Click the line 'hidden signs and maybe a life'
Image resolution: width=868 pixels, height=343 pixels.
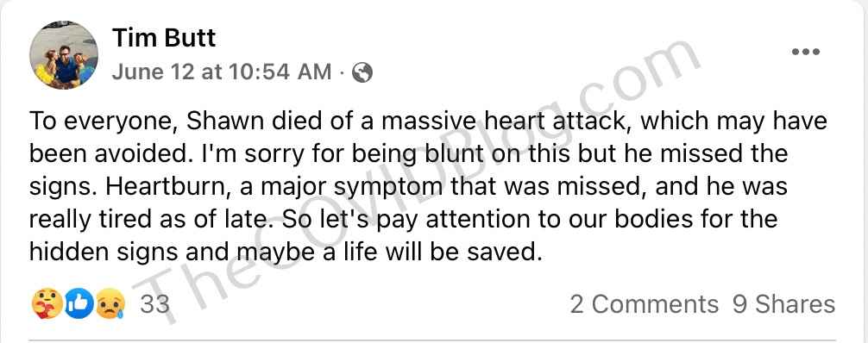pos(284,253)
